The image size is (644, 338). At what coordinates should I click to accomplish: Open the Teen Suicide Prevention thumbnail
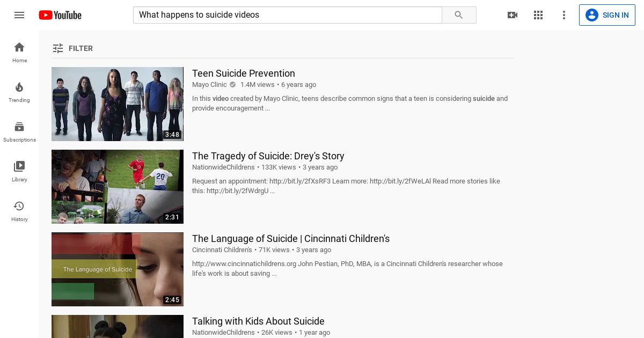[x=118, y=104]
